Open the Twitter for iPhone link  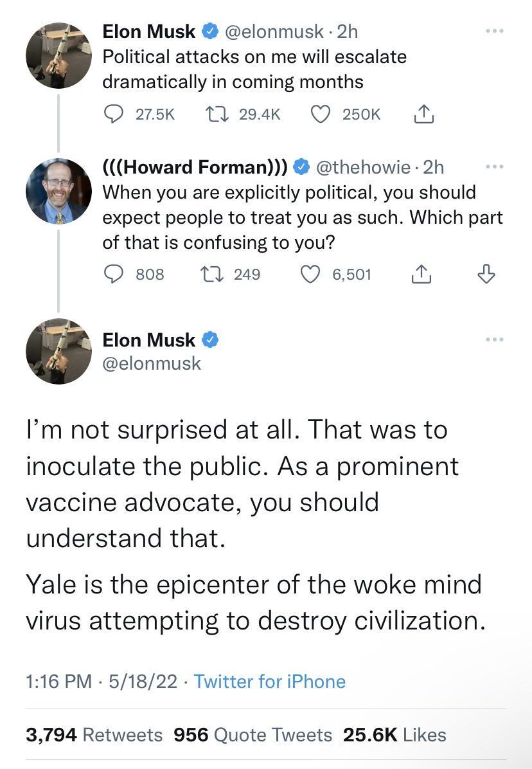(270, 681)
